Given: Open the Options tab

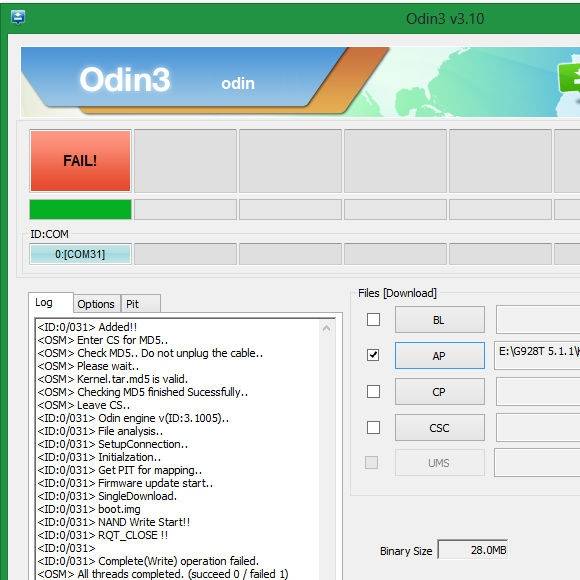Looking at the screenshot, I should [96, 304].
